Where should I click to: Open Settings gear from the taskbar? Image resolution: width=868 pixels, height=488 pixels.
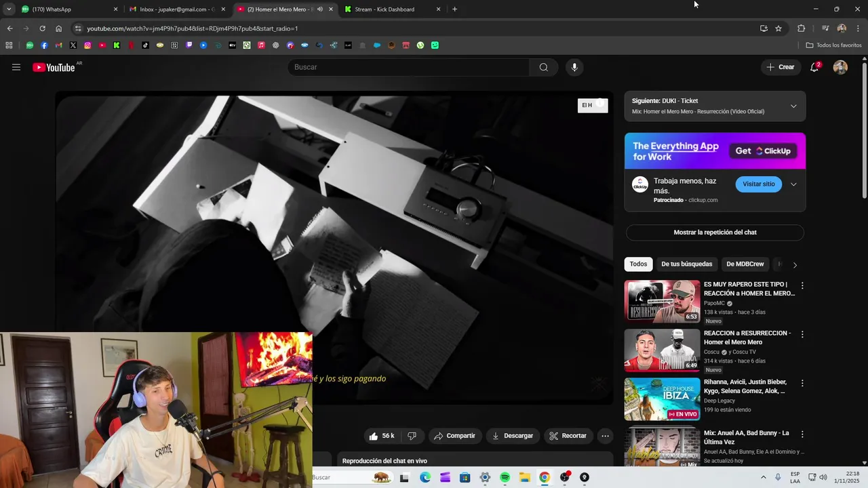click(485, 477)
